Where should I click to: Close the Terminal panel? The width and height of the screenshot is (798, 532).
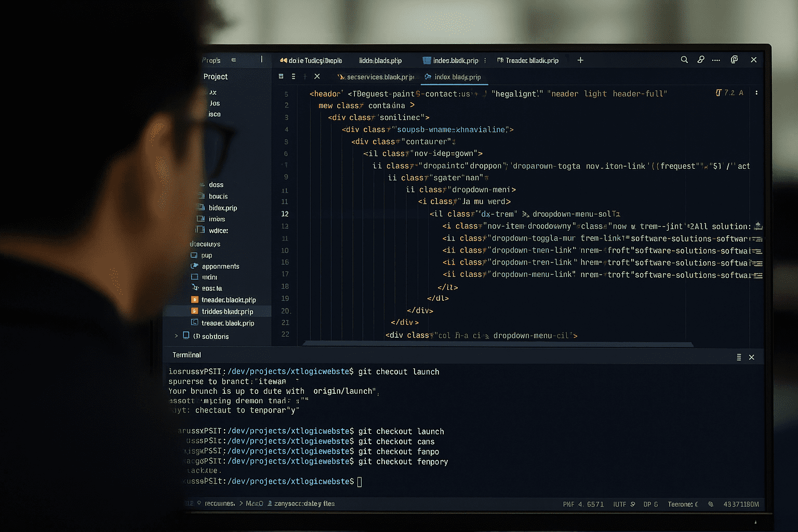(x=751, y=357)
